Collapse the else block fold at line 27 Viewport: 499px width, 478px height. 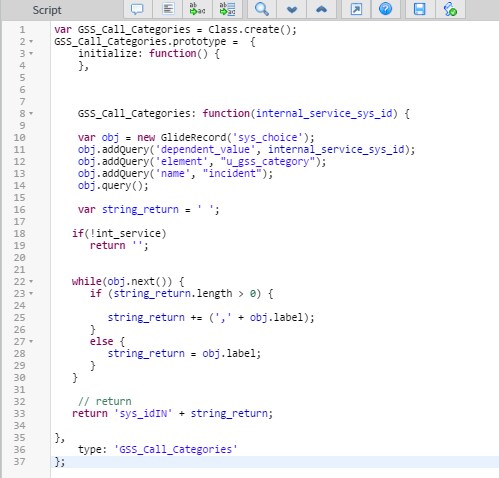click(x=31, y=342)
